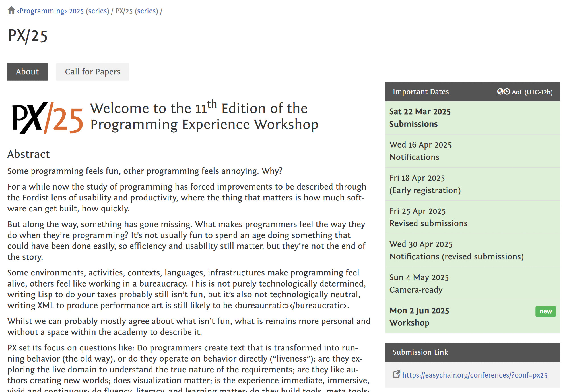The image size is (569, 392).
Task: Click the clock icon beside AoE
Action: 507,92
